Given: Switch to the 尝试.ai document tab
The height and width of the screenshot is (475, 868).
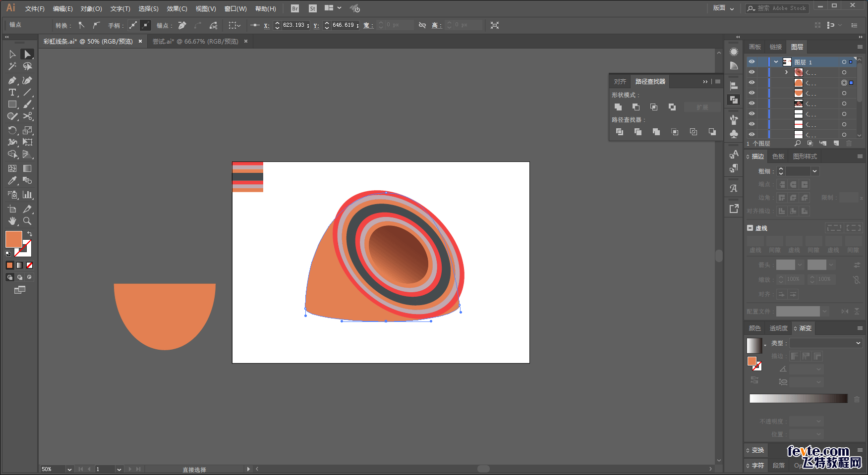Looking at the screenshot, I should tap(195, 42).
